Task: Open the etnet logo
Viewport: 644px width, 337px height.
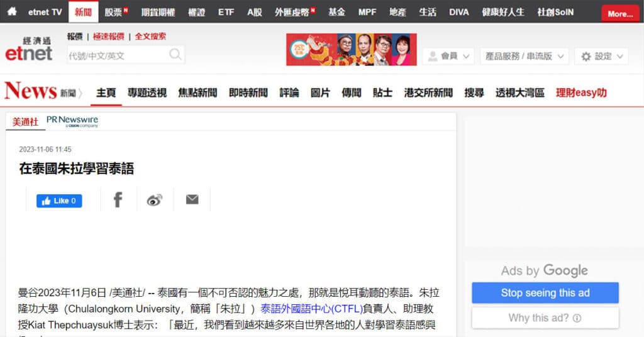Action: 29,49
